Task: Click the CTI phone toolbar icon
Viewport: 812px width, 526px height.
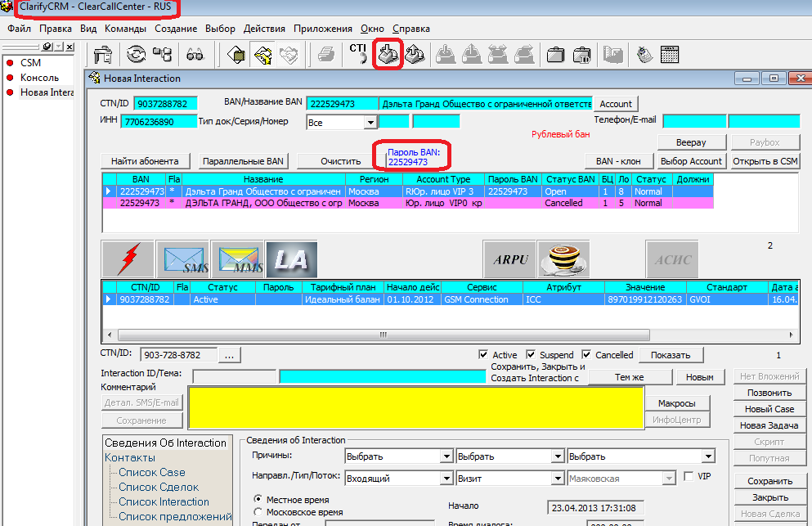Action: click(x=358, y=54)
